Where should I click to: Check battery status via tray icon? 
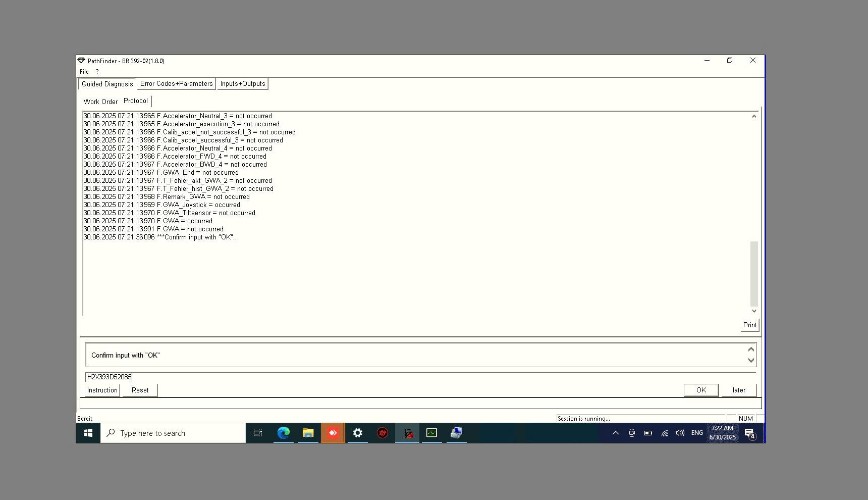[647, 433]
